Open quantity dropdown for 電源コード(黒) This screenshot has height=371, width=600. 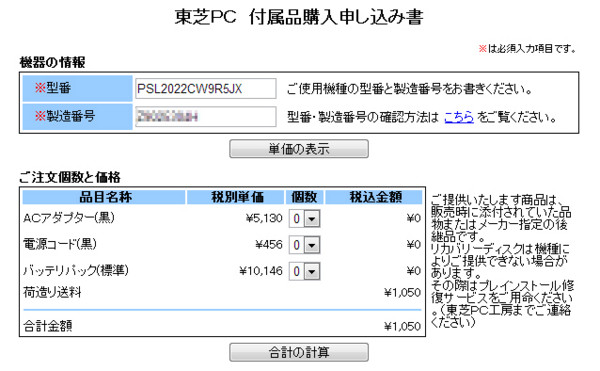[x=305, y=245]
